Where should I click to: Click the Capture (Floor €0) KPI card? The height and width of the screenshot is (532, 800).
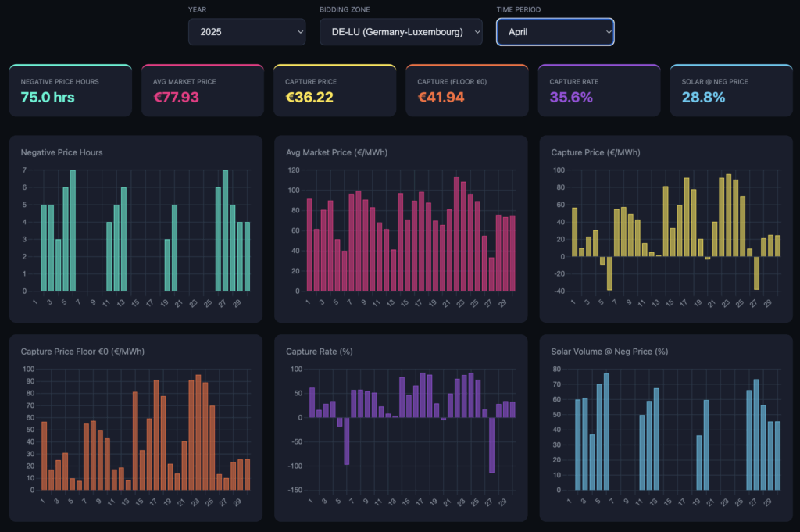point(467,91)
